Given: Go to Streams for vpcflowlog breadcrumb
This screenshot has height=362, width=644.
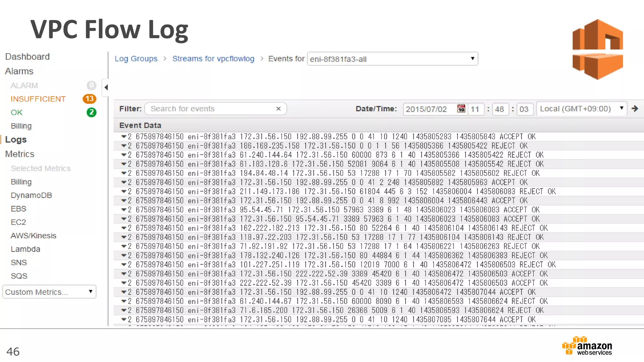Looking at the screenshot, I should 213,59.
